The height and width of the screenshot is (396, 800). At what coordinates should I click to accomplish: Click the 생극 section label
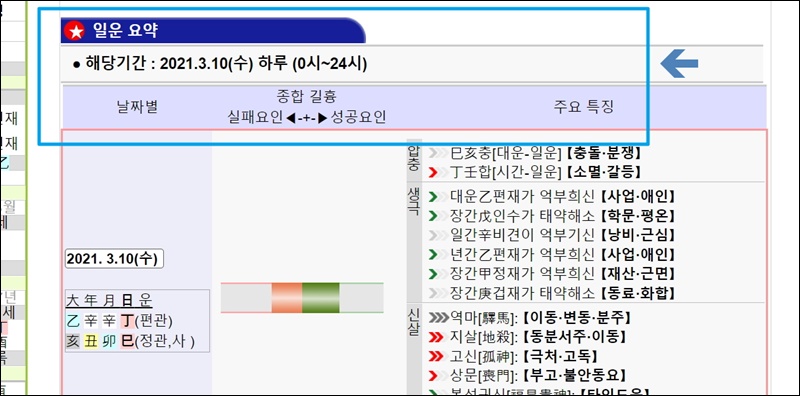(x=414, y=201)
